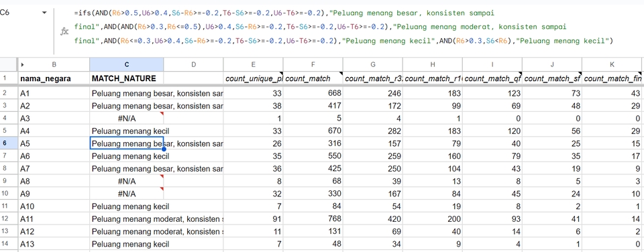Viewport: 644px width, 252px height.
Task: Click the #N/A cell in row 10
Action: 127,194
